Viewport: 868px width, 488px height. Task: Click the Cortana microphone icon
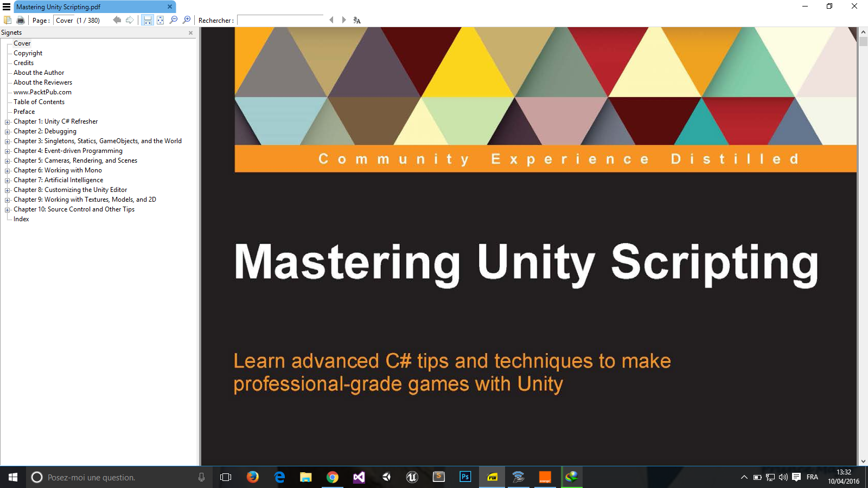pos(201,477)
